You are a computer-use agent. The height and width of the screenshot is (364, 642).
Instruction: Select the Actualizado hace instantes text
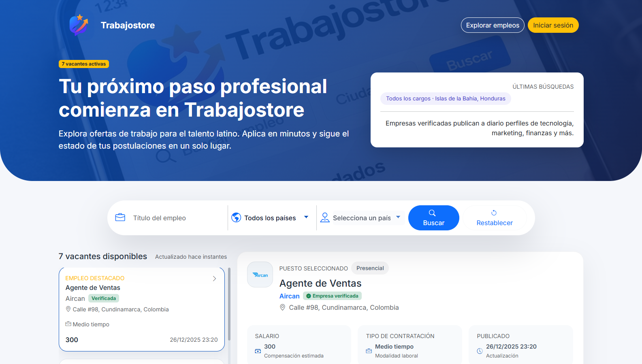click(x=191, y=257)
